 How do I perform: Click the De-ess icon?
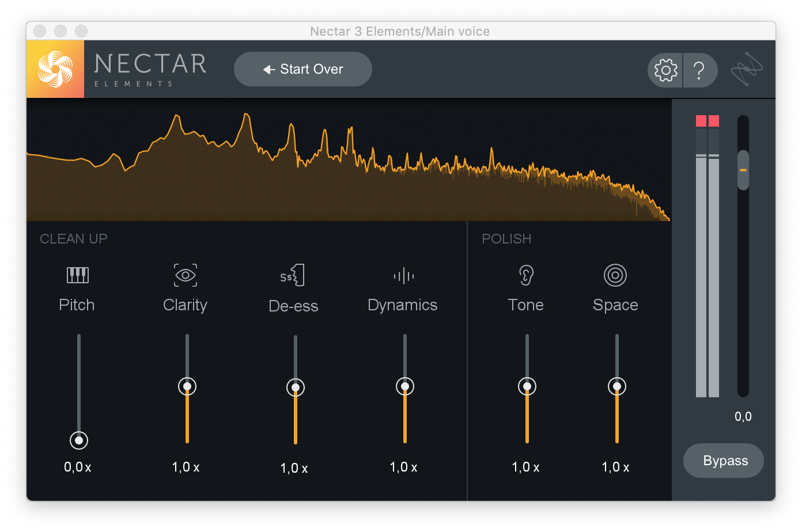293,275
